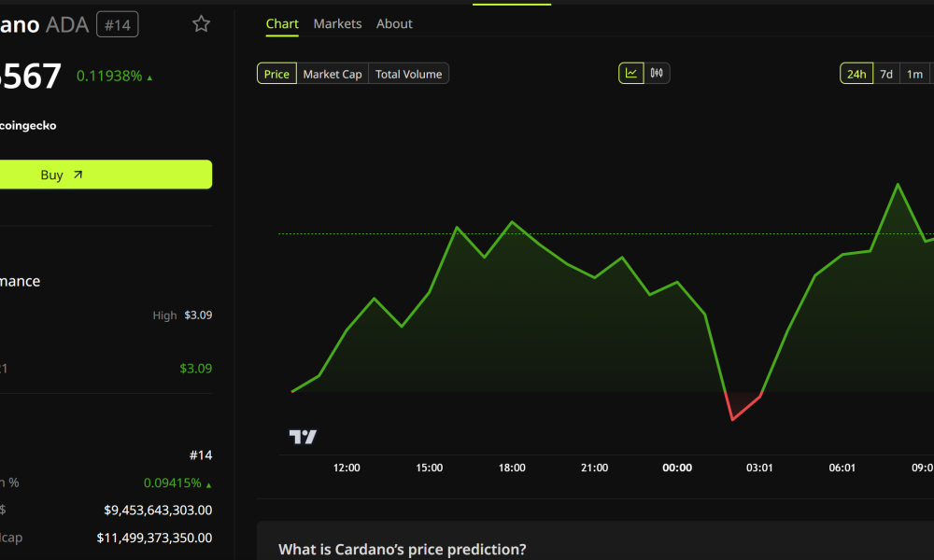This screenshot has width=934, height=560.
Task: Open the Chart tab
Action: coord(282,24)
